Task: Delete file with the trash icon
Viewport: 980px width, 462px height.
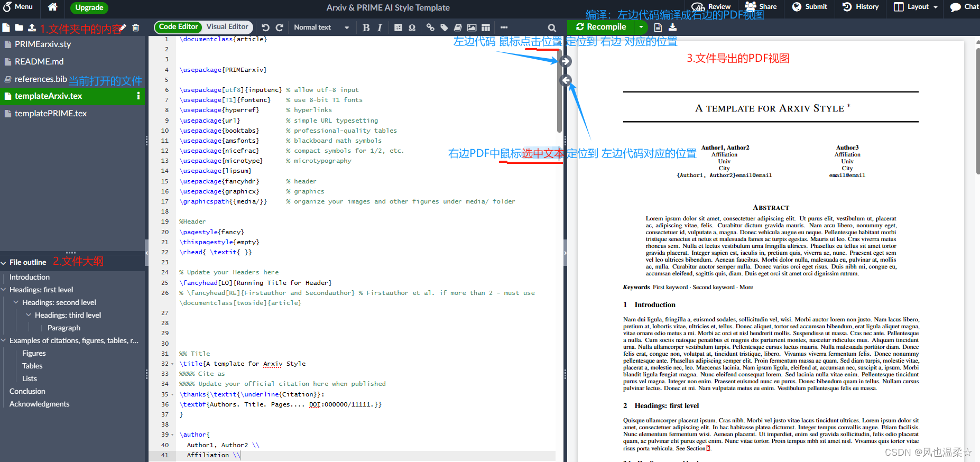Action: tap(136, 27)
